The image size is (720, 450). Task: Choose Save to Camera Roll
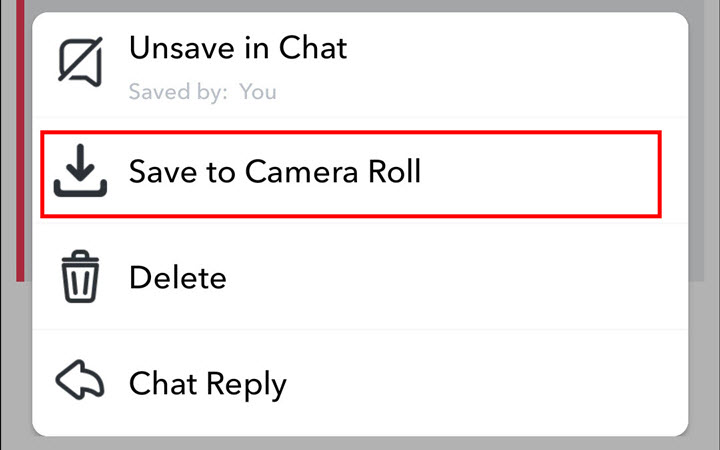[x=275, y=172]
